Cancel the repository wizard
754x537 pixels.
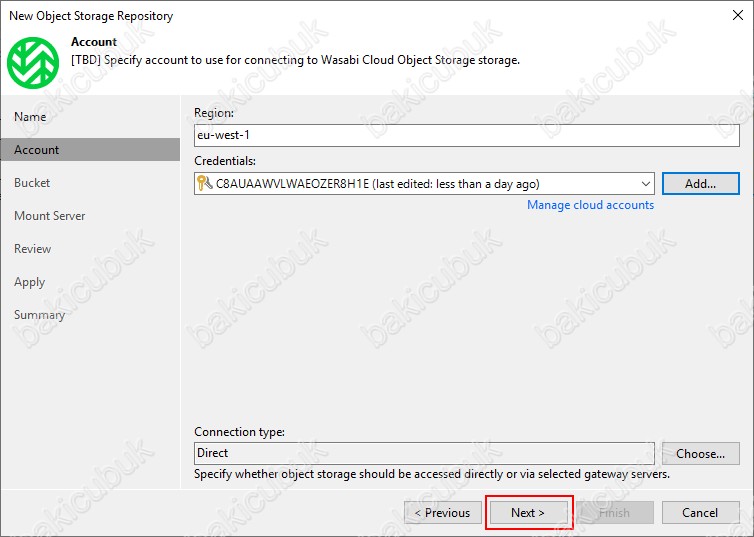tap(701, 512)
